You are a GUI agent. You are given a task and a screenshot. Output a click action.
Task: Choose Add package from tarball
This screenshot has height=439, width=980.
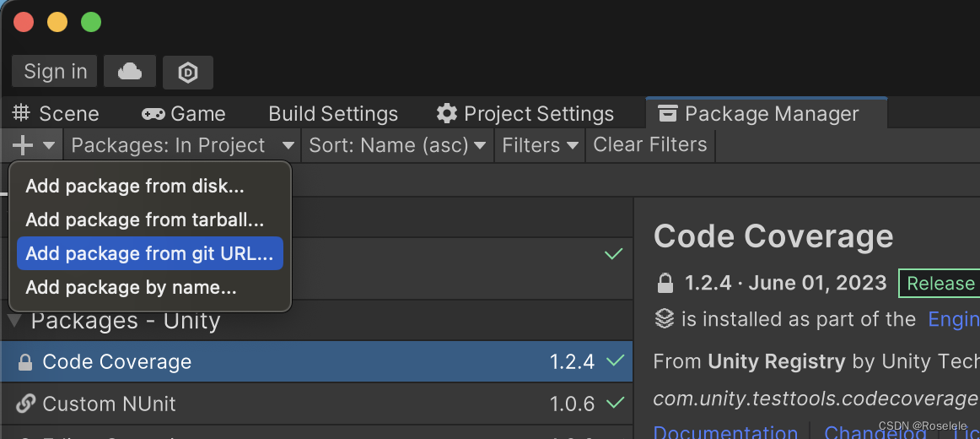145,219
